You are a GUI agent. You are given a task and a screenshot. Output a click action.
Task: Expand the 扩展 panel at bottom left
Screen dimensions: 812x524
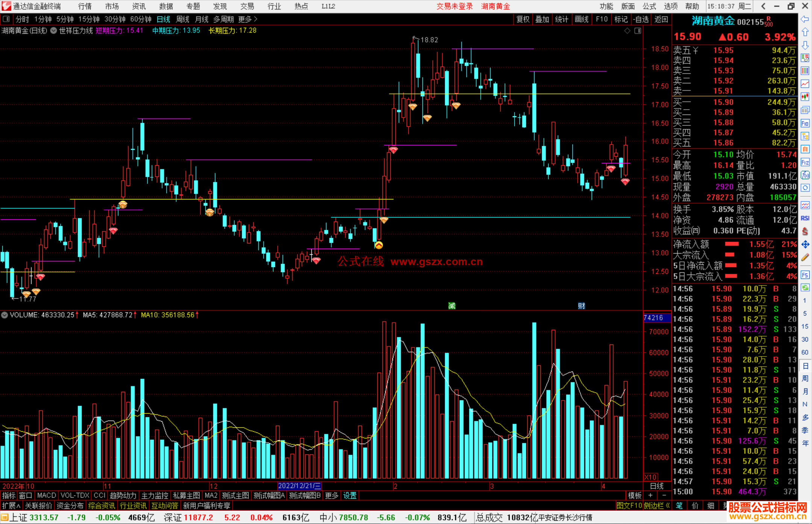(x=11, y=506)
